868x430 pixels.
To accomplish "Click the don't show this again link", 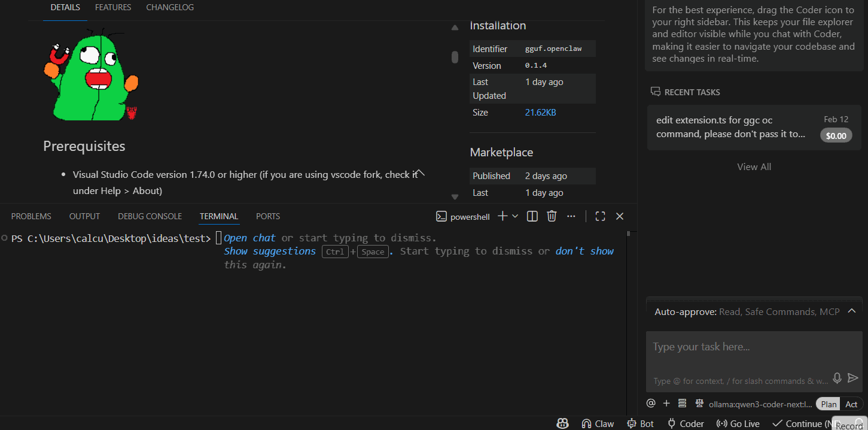I will pos(584,251).
